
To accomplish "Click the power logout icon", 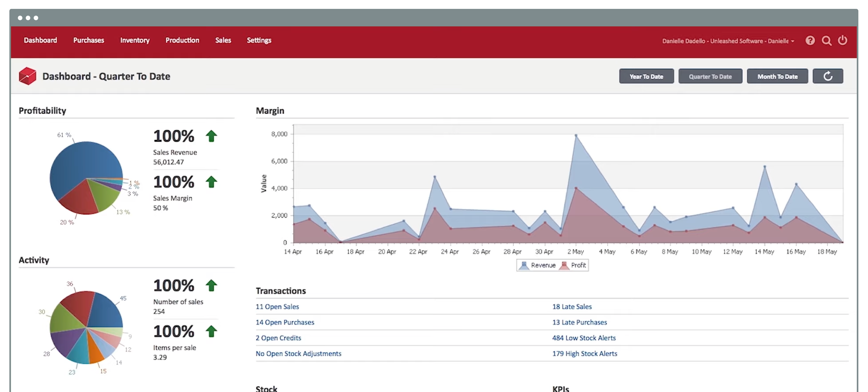I will (x=842, y=40).
